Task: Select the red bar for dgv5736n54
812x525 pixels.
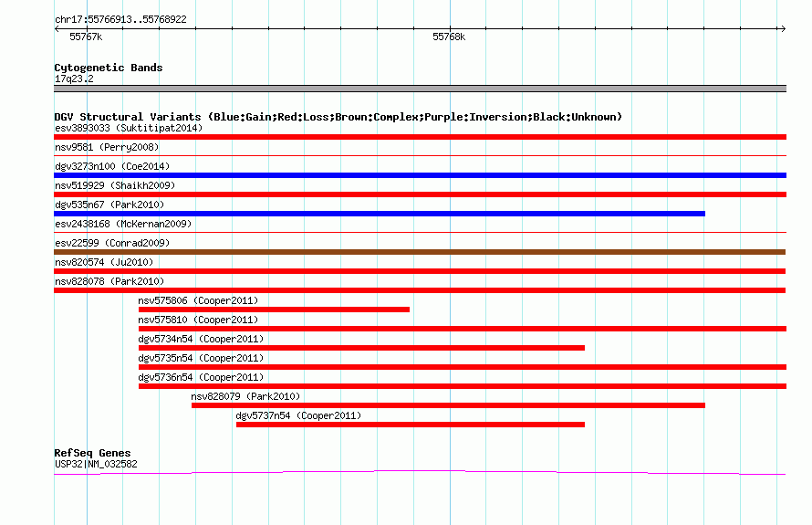Action: coord(463,386)
